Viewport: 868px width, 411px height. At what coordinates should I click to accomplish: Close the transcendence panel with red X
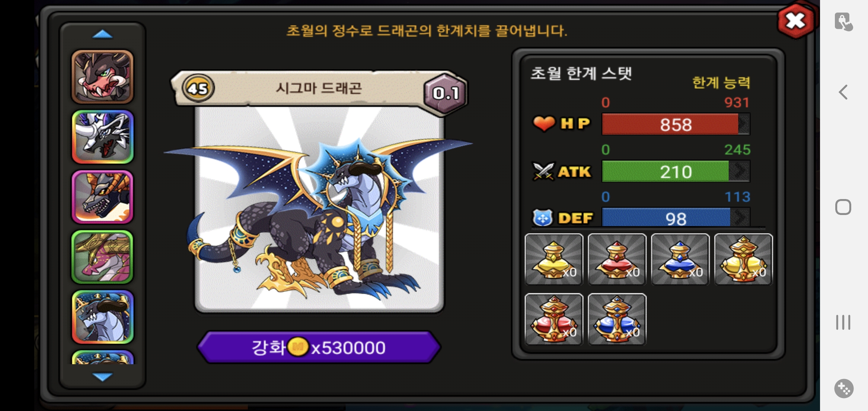(796, 21)
